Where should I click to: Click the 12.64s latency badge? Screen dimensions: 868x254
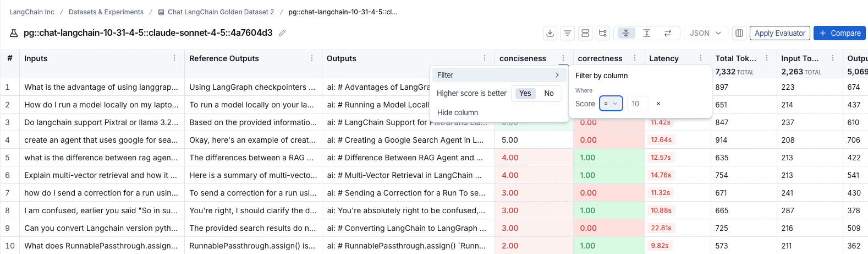[x=661, y=140]
